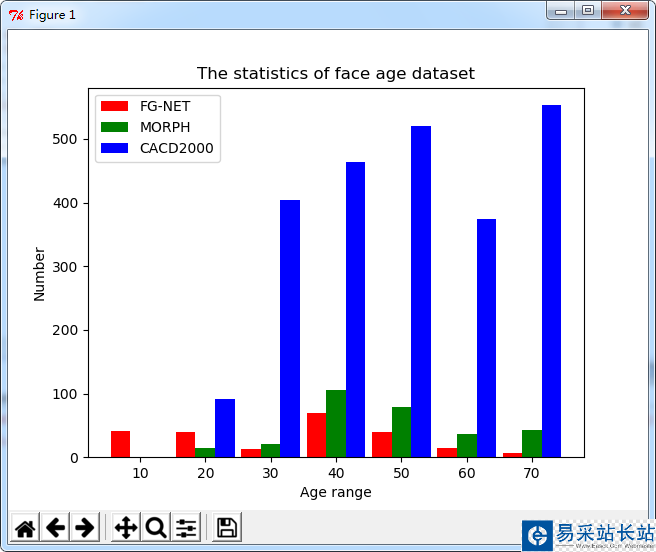Click the 'Number' y-axis label
Image resolution: width=656 pixels, height=552 pixels.
(x=39, y=274)
